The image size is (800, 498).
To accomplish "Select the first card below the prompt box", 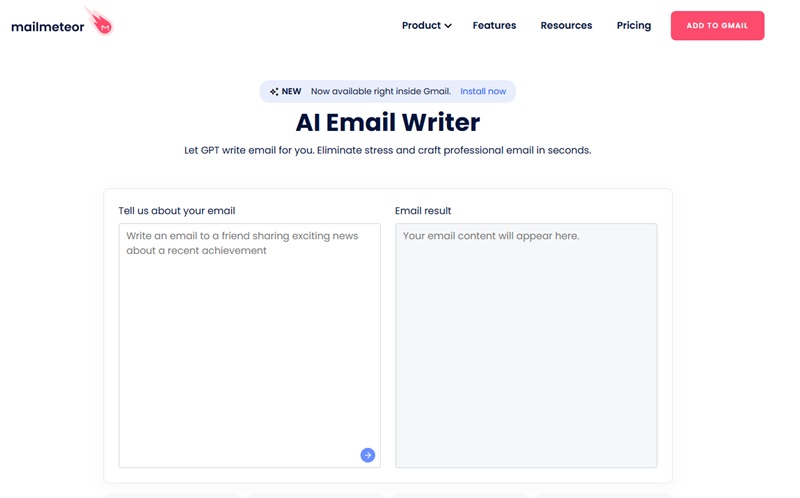I will click(172, 494).
